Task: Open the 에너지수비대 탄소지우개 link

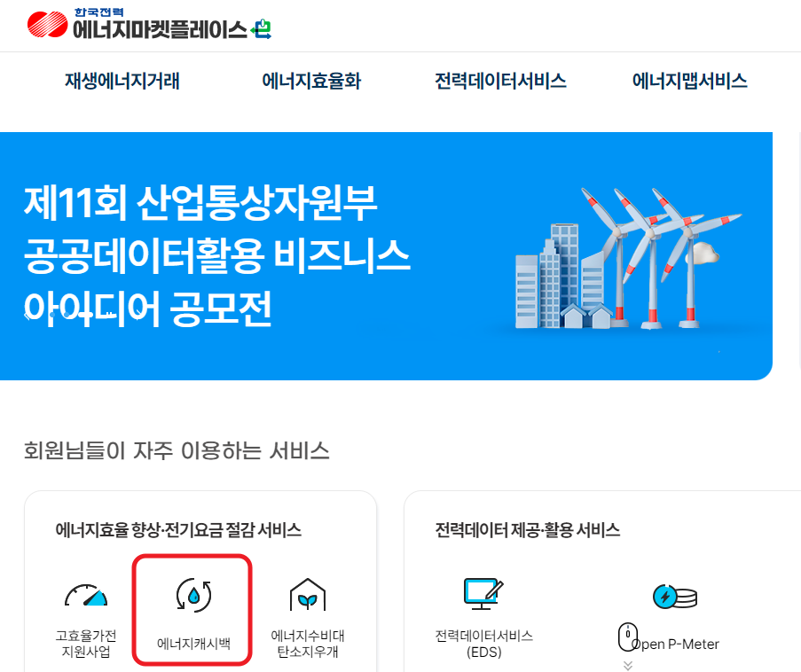Action: (308, 644)
